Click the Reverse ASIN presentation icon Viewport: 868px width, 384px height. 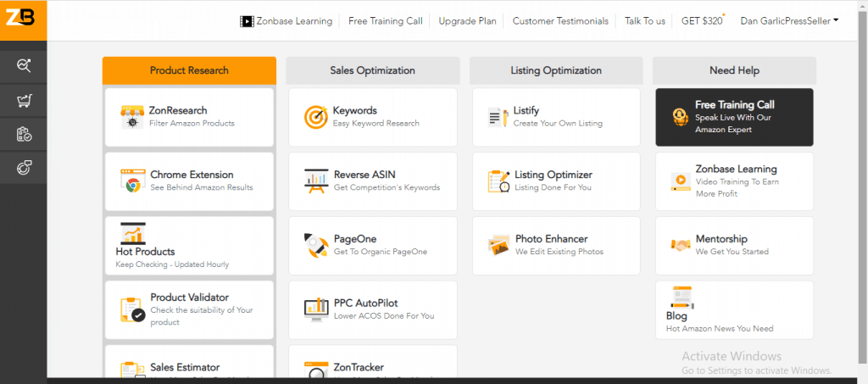pyautogui.click(x=316, y=181)
